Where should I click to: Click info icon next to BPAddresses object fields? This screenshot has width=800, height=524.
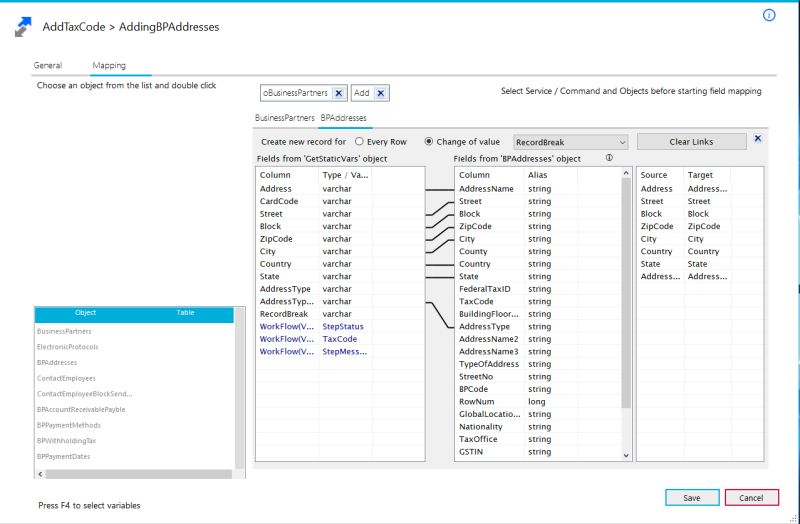click(609, 158)
